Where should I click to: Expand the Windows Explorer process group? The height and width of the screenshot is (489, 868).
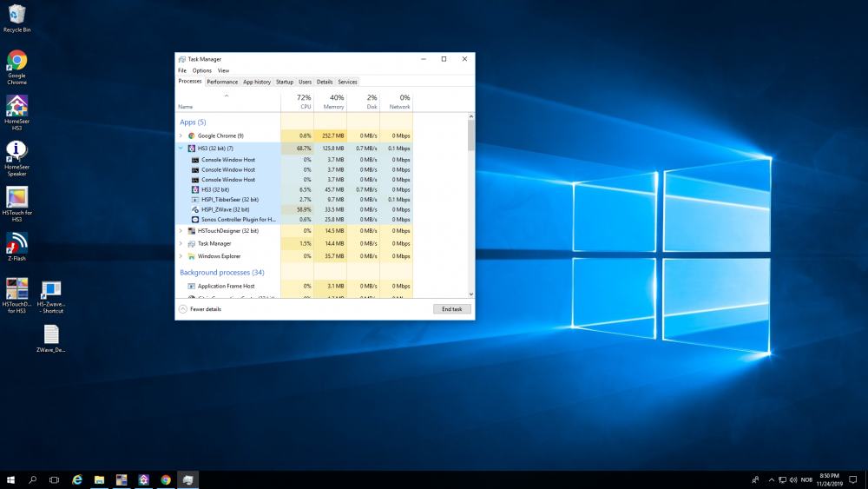point(181,256)
